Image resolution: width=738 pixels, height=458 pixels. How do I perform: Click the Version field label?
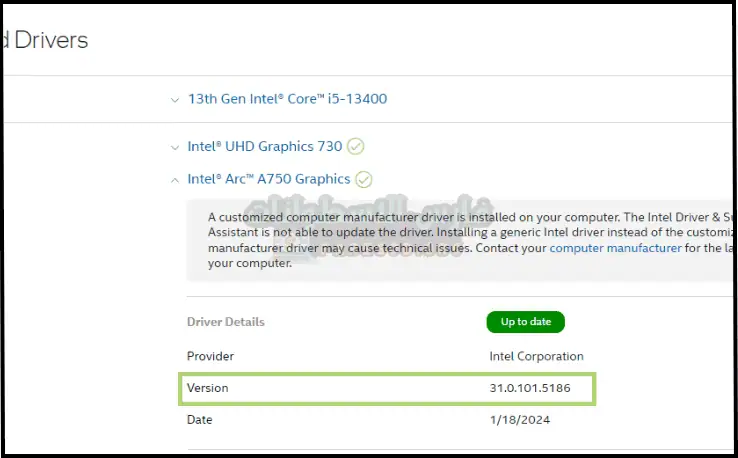(208, 388)
